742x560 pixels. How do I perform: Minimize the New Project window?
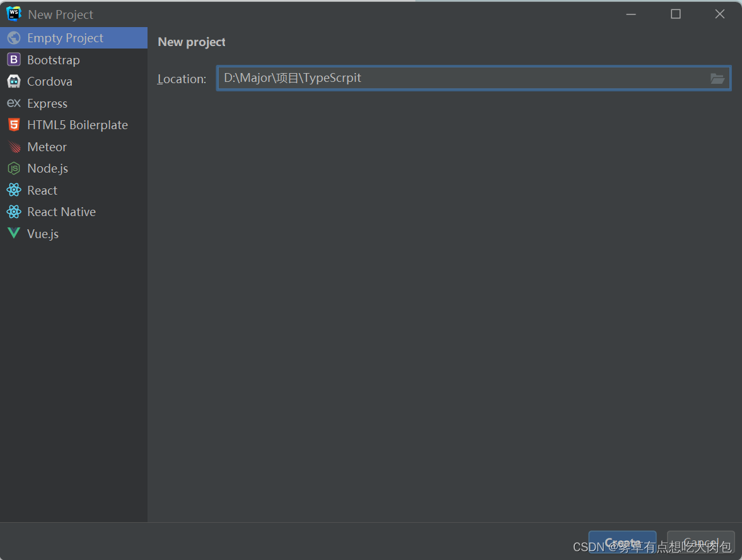tap(631, 14)
